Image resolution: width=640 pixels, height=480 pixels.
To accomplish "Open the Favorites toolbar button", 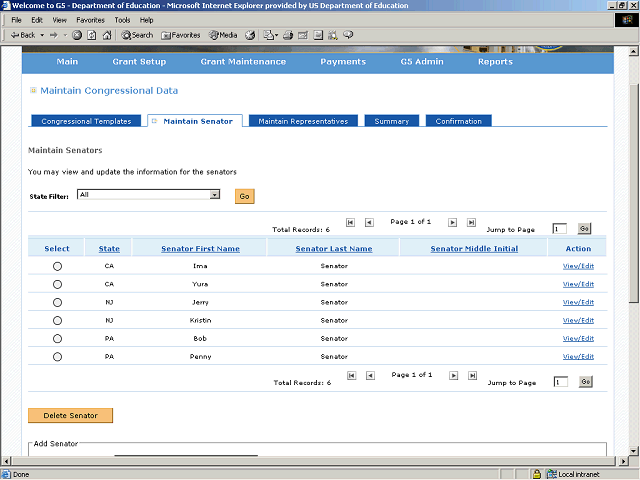I will click(x=181, y=34).
